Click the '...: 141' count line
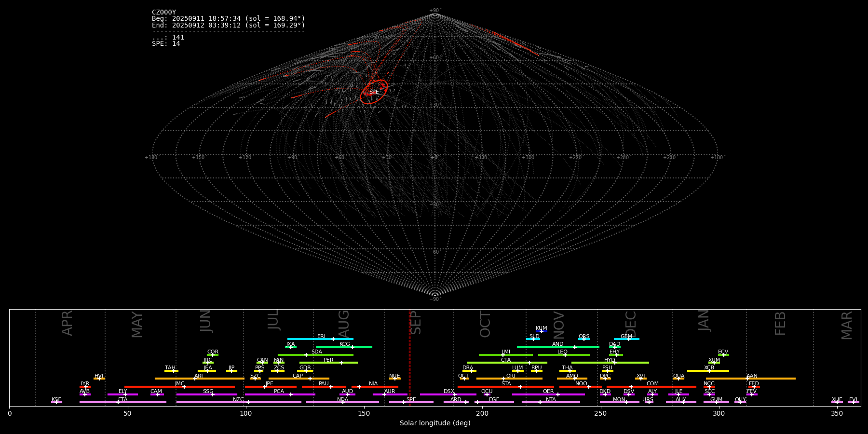The height and width of the screenshot is (434, 868). [x=168, y=37]
